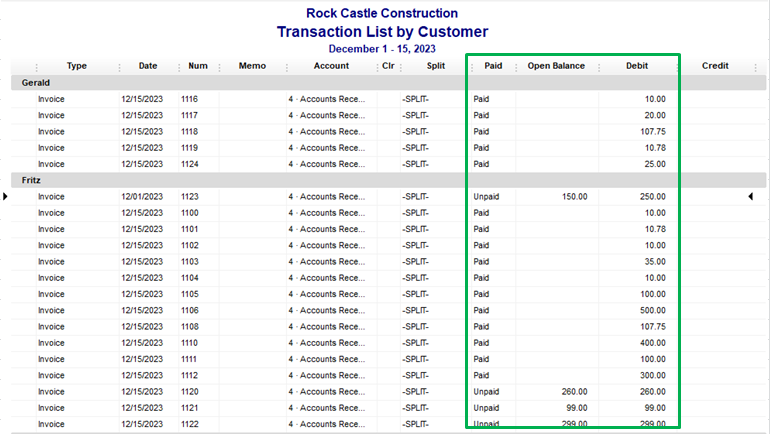The height and width of the screenshot is (434, 770).
Task: Select invoice number 1101
Action: coord(189,229)
